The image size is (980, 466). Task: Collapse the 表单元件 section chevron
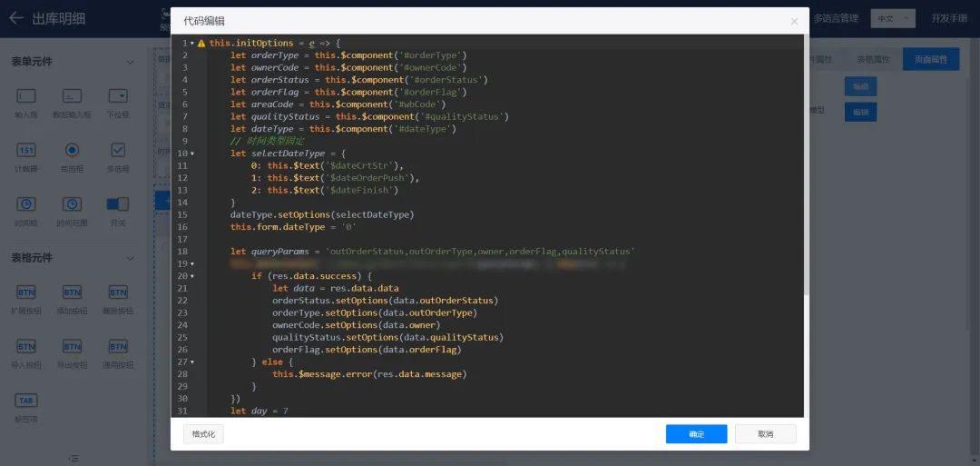[130, 62]
